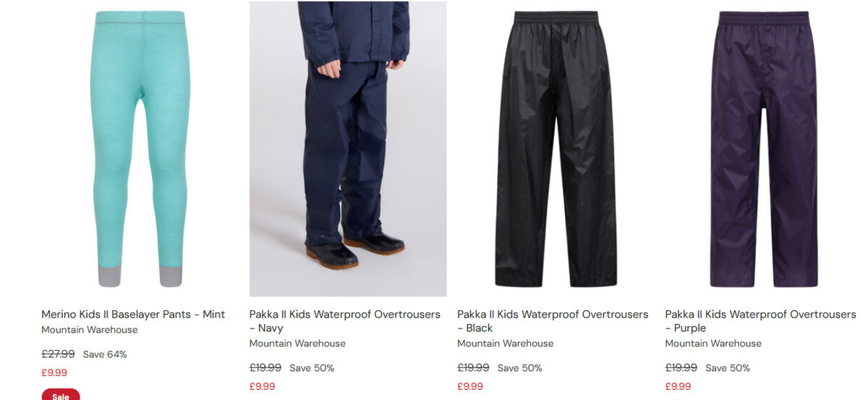
Task: Click Mountain Warehouse brand under Purple overtrousers
Action: coord(713,344)
